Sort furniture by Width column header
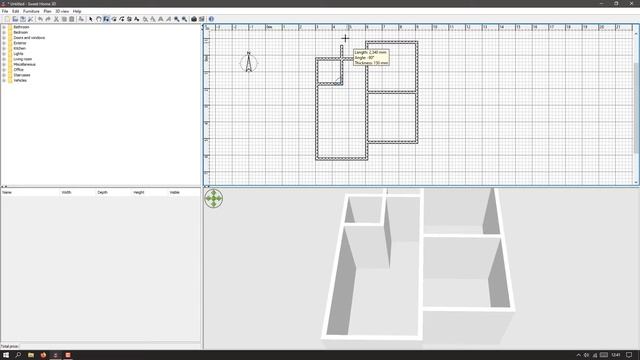 click(78, 192)
